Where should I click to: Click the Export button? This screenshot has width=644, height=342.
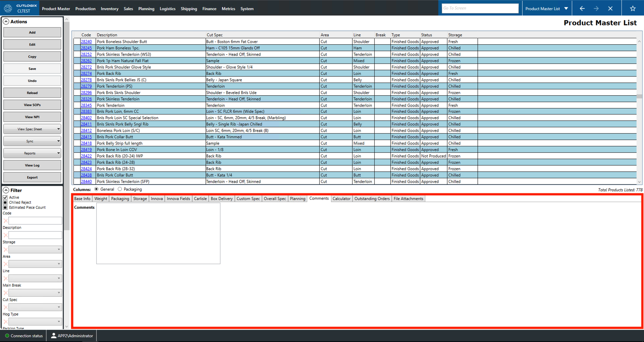32,177
